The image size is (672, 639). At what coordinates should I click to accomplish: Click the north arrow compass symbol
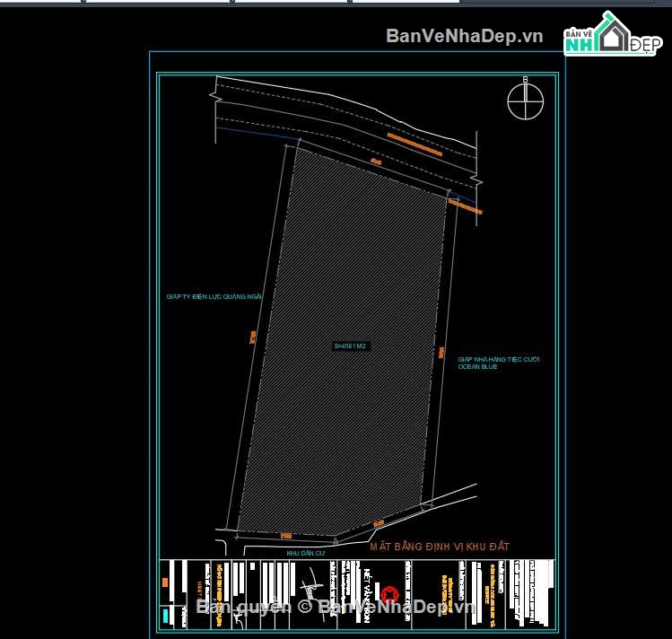[x=526, y=101]
